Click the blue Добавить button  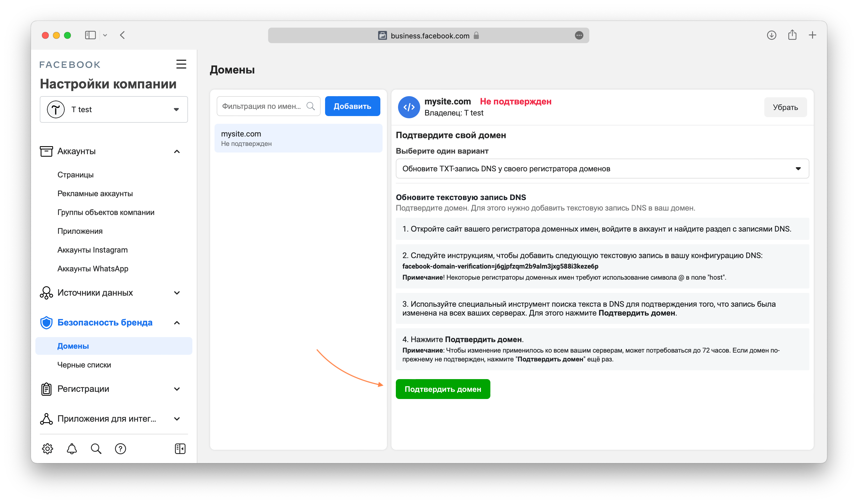point(352,106)
